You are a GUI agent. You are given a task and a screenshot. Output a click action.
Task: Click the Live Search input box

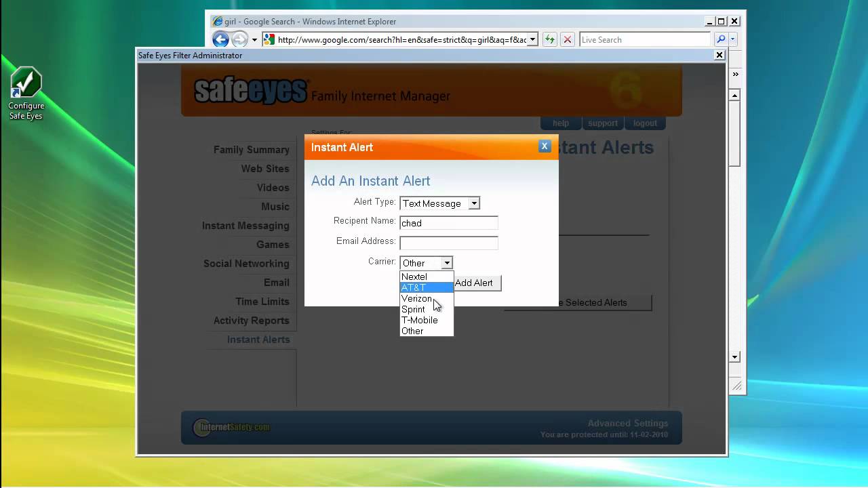pyautogui.click(x=645, y=39)
